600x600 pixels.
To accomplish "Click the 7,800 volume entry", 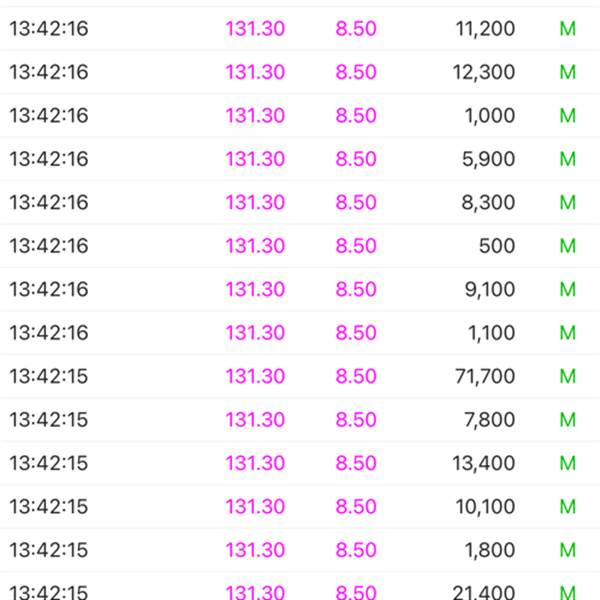I will 490,420.
